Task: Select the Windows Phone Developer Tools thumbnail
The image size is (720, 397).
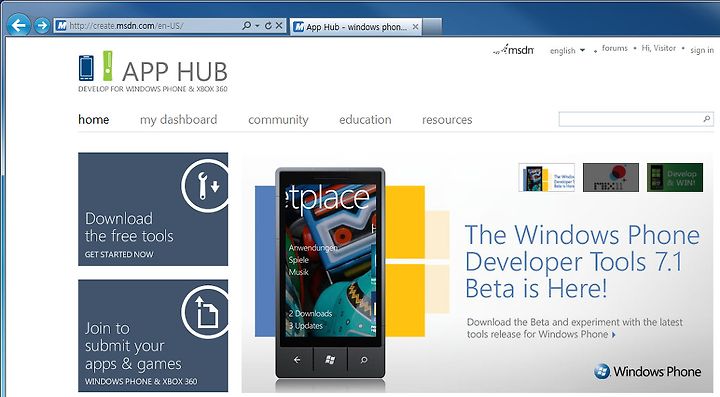Action: tap(546, 177)
